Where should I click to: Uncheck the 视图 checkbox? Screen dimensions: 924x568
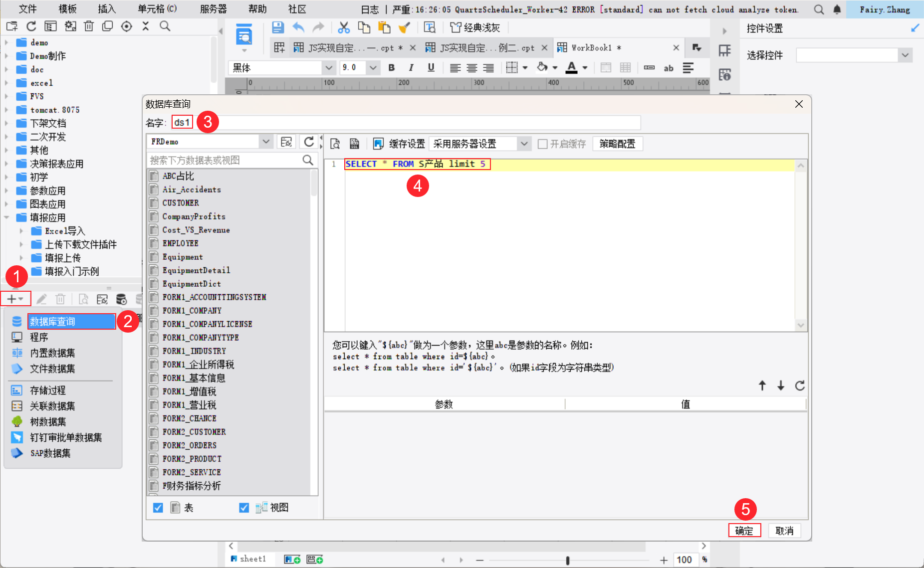coord(244,508)
